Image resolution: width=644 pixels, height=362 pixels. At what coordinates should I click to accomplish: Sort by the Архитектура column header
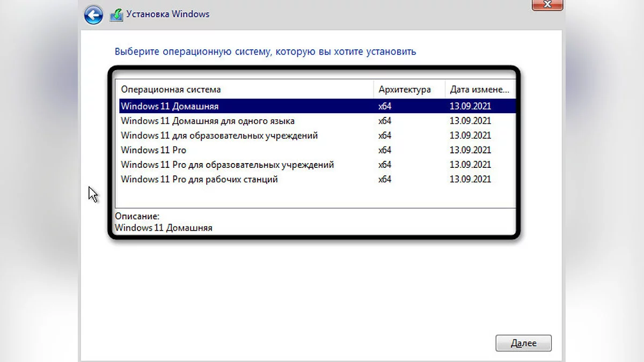click(404, 90)
